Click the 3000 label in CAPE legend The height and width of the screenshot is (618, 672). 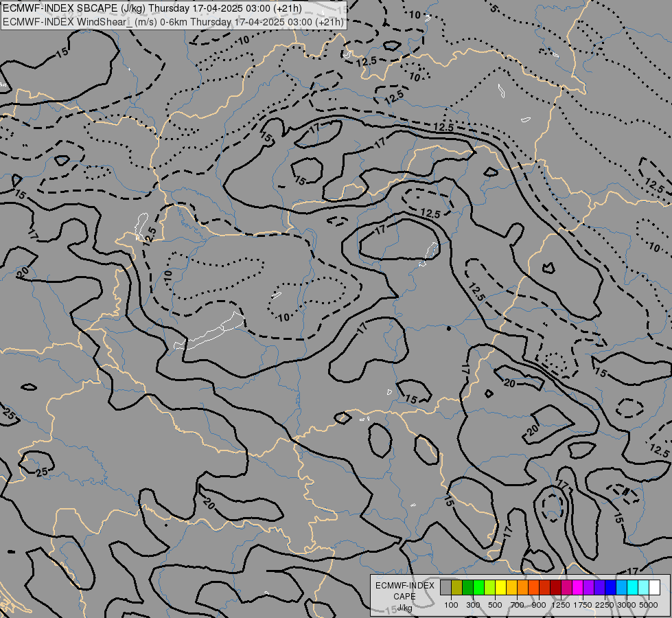coord(627,605)
